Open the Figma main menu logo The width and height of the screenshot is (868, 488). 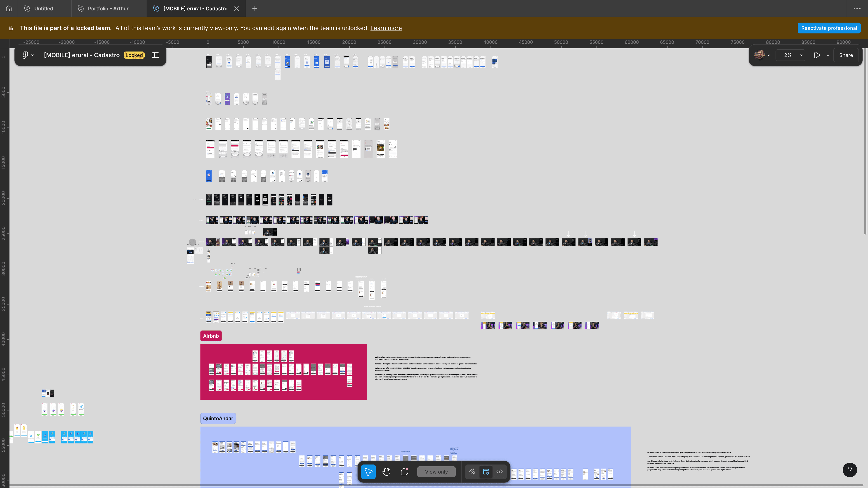(25, 55)
